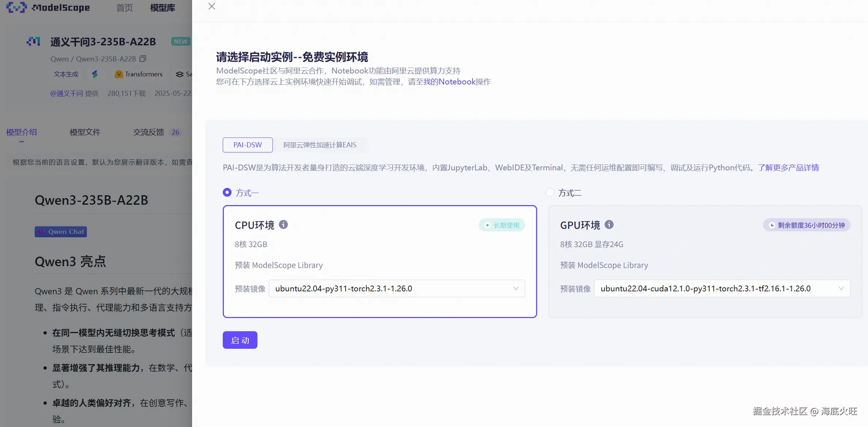Click the NEW badge next to the model title
Image resolution: width=868 pixels, height=427 pixels.
(181, 41)
